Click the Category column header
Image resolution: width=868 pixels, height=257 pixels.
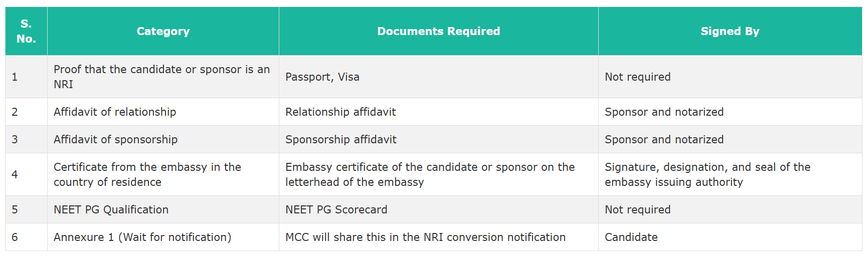tap(163, 31)
